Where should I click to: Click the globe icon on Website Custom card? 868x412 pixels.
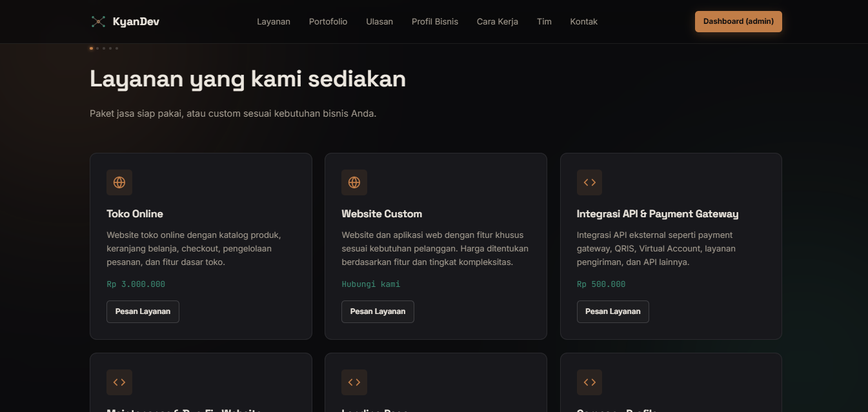click(354, 182)
